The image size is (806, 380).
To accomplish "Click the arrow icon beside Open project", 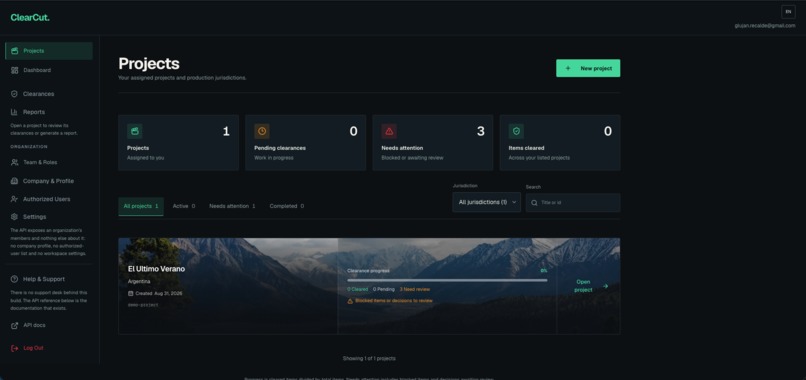I will [x=605, y=286].
